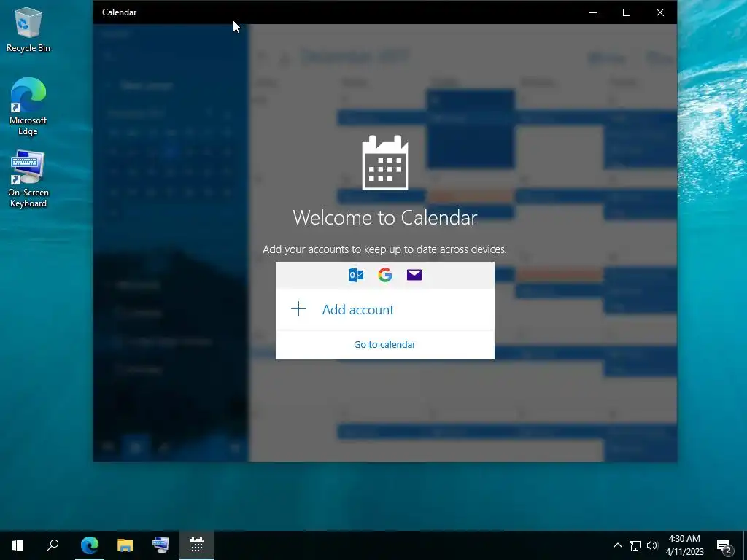Viewport: 747px width, 560px height.
Task: Click the Outlook account icon
Action: coord(356,275)
